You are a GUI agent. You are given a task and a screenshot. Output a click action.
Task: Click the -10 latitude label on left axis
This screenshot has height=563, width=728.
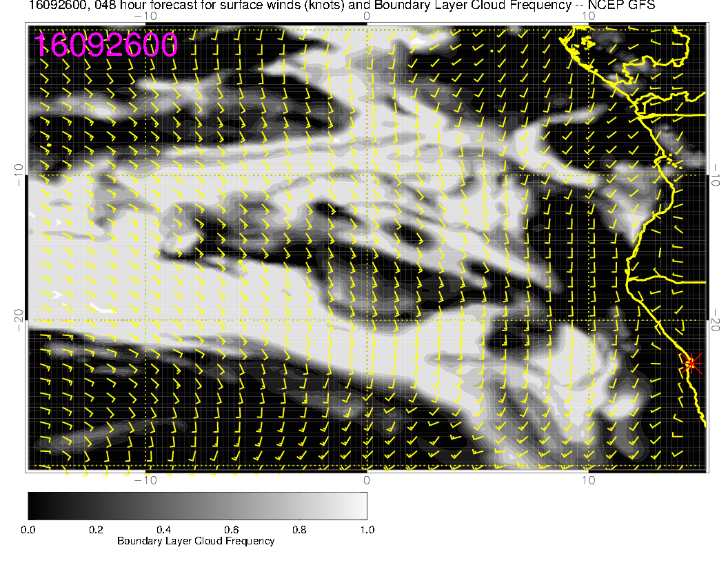[x=19, y=175]
